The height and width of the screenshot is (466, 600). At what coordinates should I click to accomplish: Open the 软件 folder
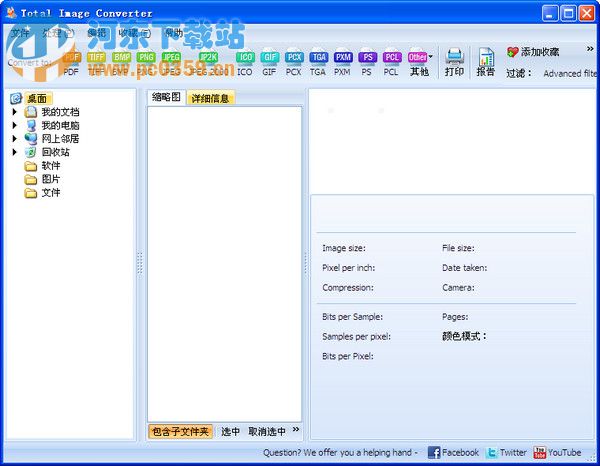[51, 166]
